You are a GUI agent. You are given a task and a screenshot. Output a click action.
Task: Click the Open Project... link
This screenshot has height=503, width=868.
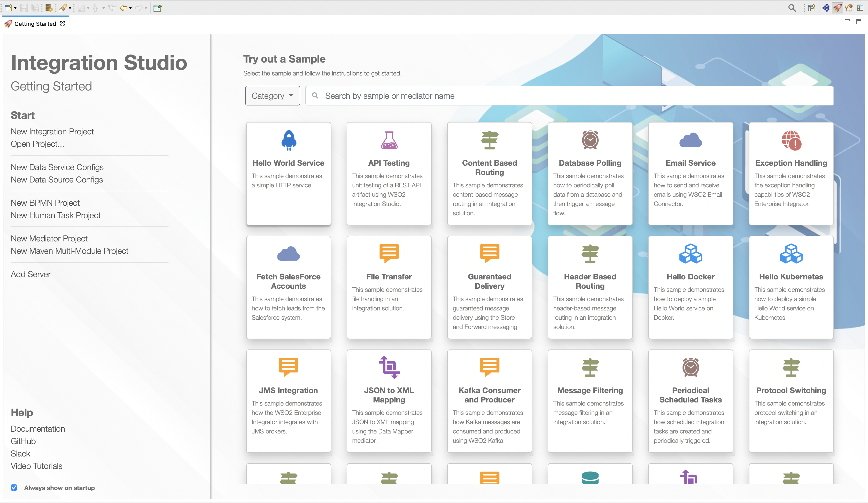(37, 144)
